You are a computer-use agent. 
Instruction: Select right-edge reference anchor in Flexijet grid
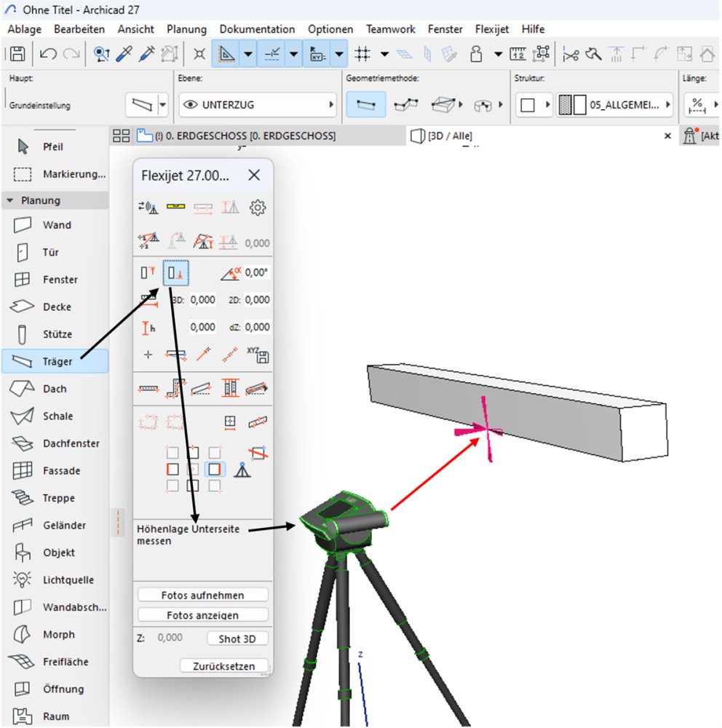tap(215, 470)
